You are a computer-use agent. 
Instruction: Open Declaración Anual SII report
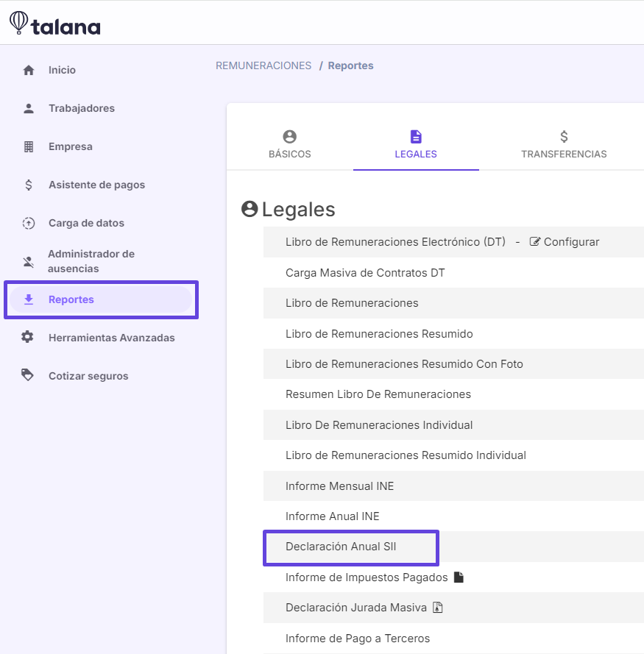341,547
